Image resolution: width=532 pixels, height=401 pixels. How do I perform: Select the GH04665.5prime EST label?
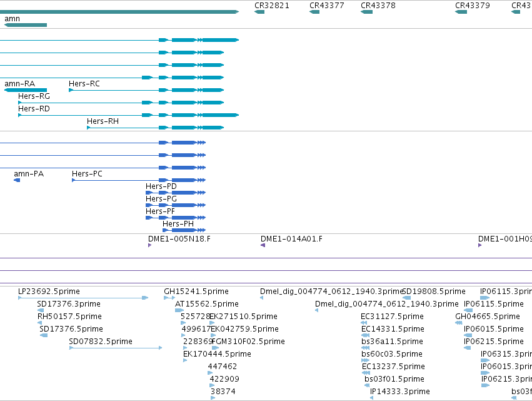(488, 317)
